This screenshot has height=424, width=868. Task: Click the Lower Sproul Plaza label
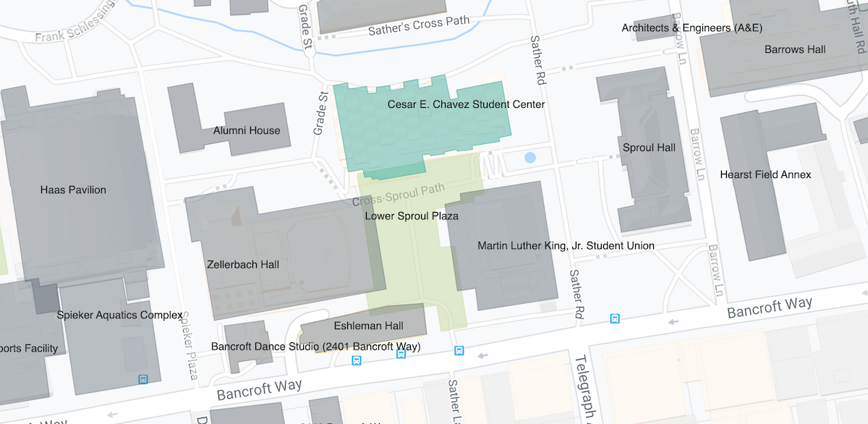click(x=412, y=216)
